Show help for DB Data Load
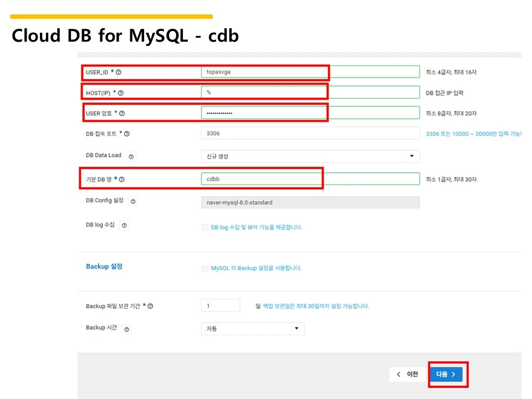532x399 pixels. click(x=131, y=156)
